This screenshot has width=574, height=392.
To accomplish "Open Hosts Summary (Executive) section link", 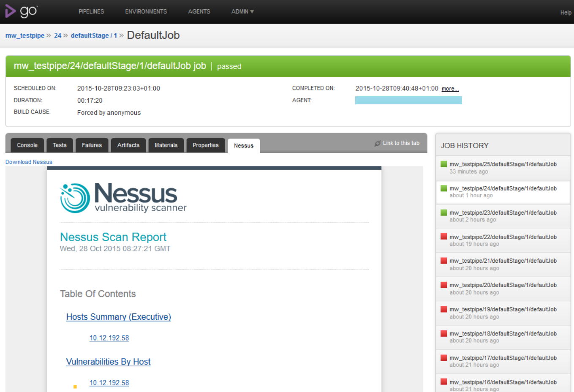I will pyautogui.click(x=118, y=317).
